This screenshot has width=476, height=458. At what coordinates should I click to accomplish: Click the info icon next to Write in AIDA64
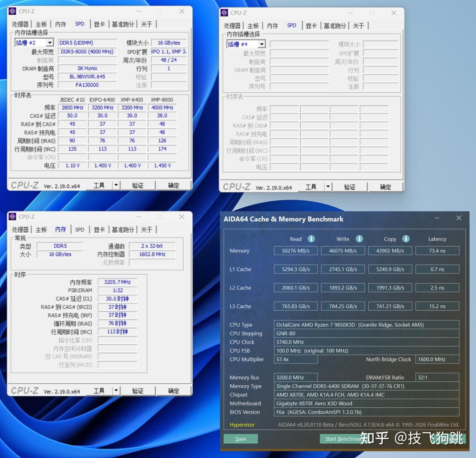[x=359, y=239]
